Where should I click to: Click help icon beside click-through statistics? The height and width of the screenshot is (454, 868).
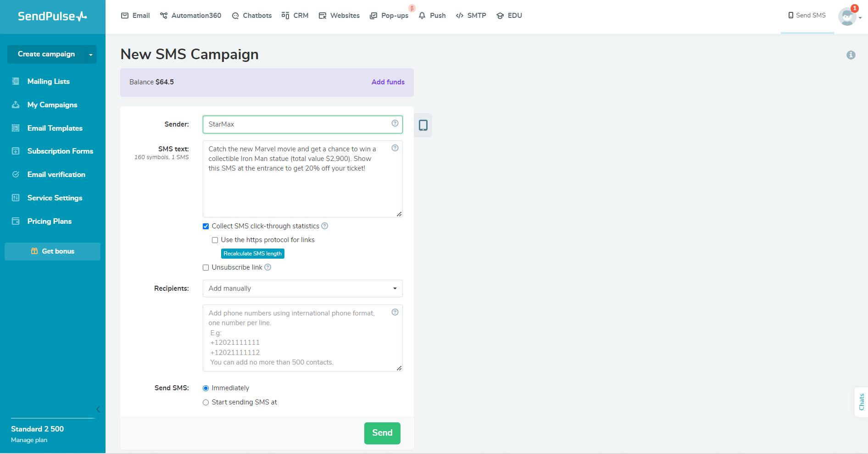click(x=325, y=226)
